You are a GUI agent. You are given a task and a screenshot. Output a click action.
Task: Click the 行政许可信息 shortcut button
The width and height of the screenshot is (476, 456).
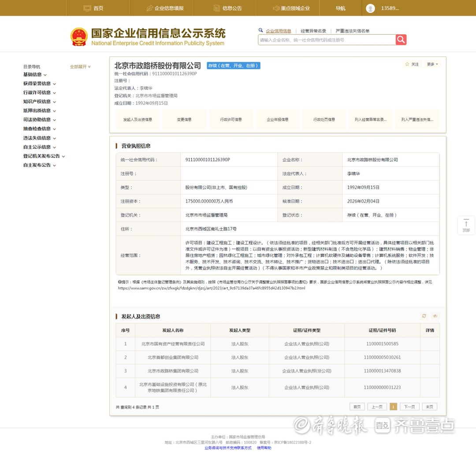point(231,119)
